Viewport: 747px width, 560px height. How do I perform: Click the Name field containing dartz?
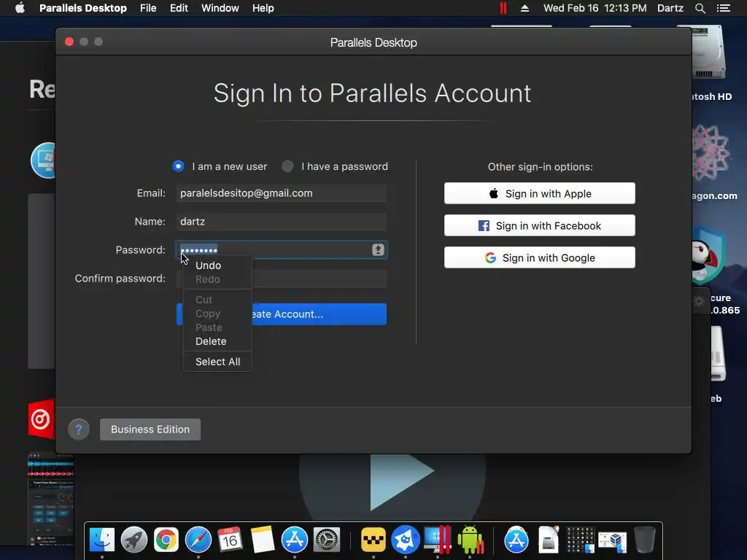[x=281, y=222]
